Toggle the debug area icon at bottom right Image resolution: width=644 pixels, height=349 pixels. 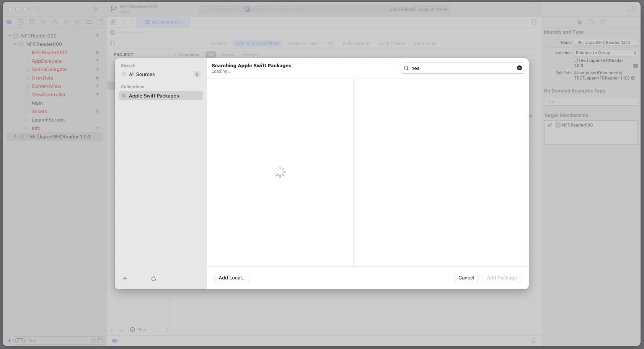point(533,341)
